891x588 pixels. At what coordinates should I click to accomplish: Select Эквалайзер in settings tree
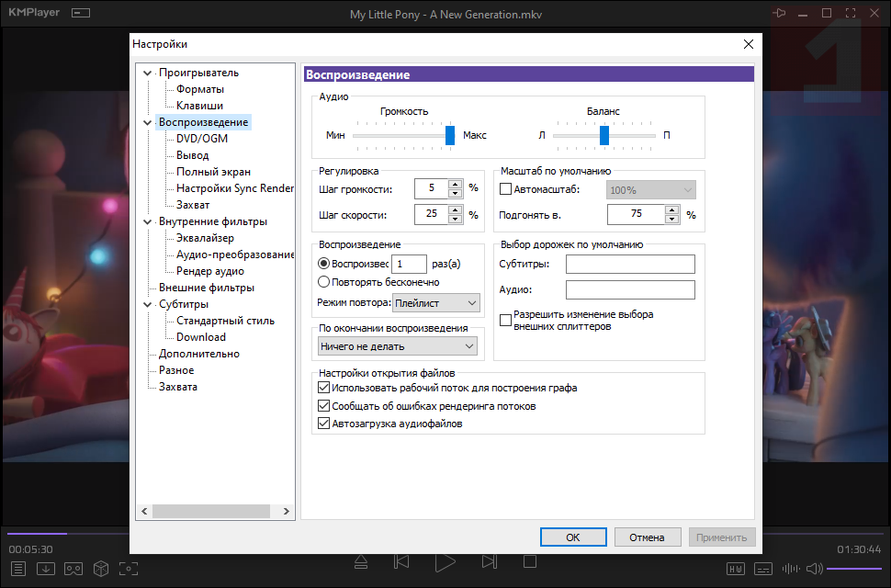[x=205, y=238]
